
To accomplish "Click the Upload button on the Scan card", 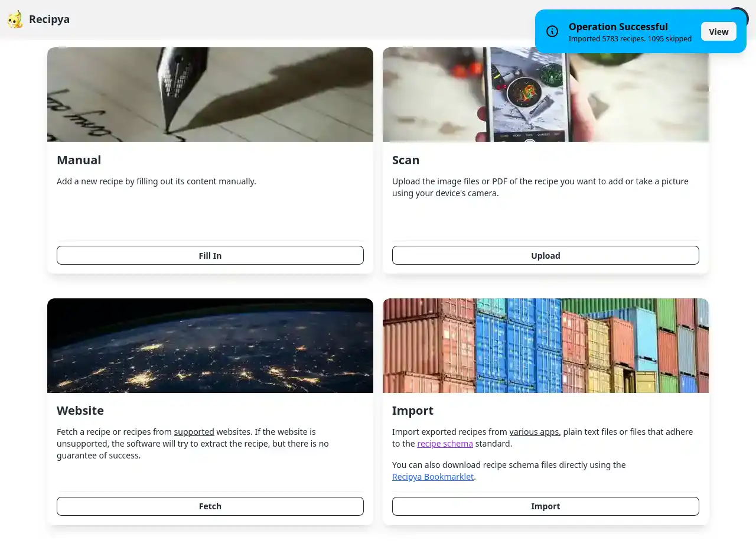I will pyautogui.click(x=546, y=255).
